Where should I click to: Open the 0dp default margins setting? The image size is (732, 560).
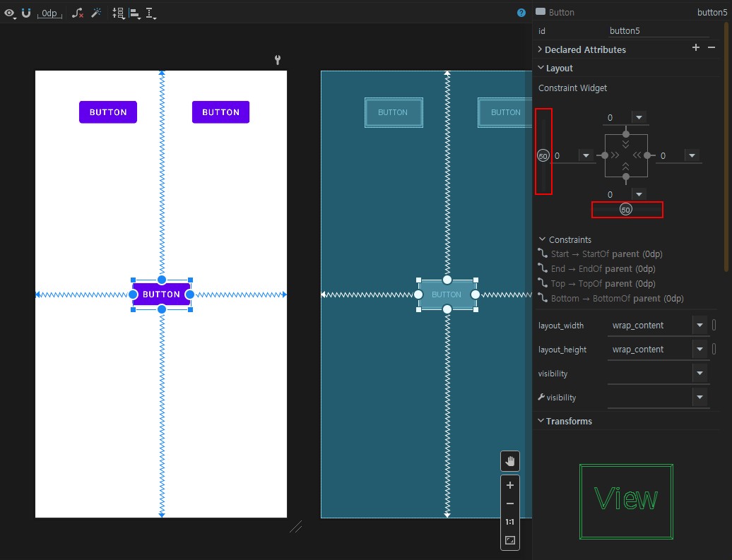click(49, 13)
